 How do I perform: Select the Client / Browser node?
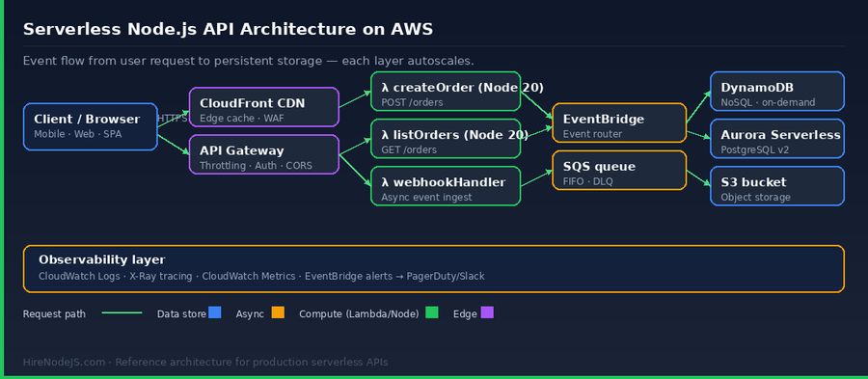tap(91, 126)
